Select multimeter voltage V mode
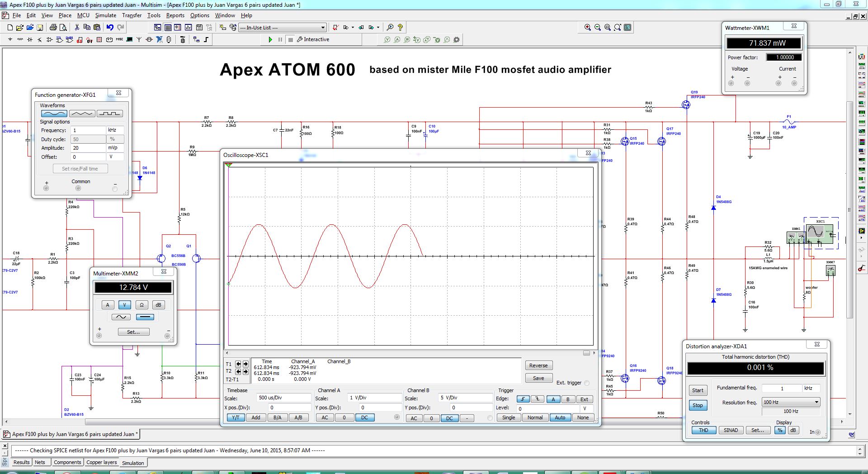Viewport: 868px width, 474px height. click(124, 305)
